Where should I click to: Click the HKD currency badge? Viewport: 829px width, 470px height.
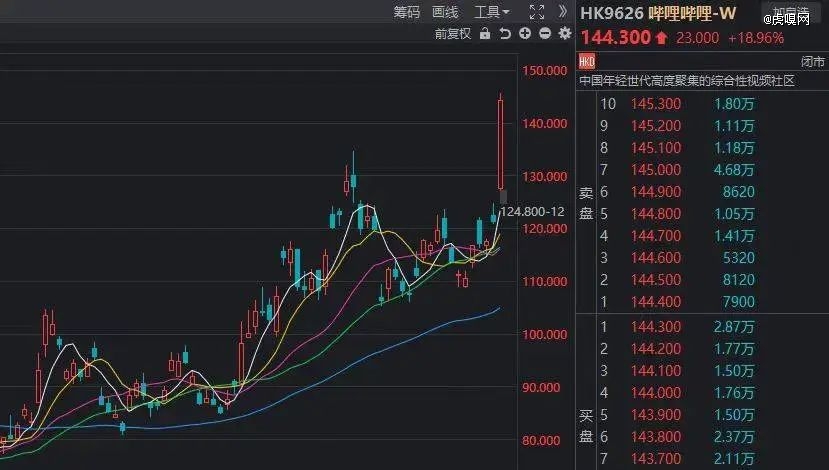(587, 63)
